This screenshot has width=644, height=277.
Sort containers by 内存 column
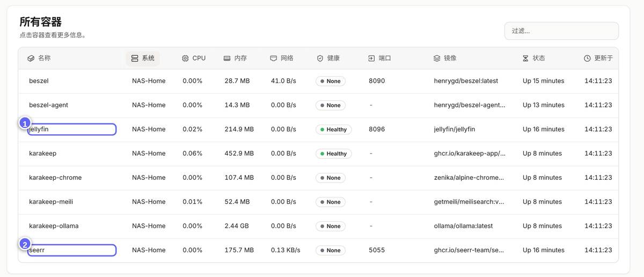[236, 58]
